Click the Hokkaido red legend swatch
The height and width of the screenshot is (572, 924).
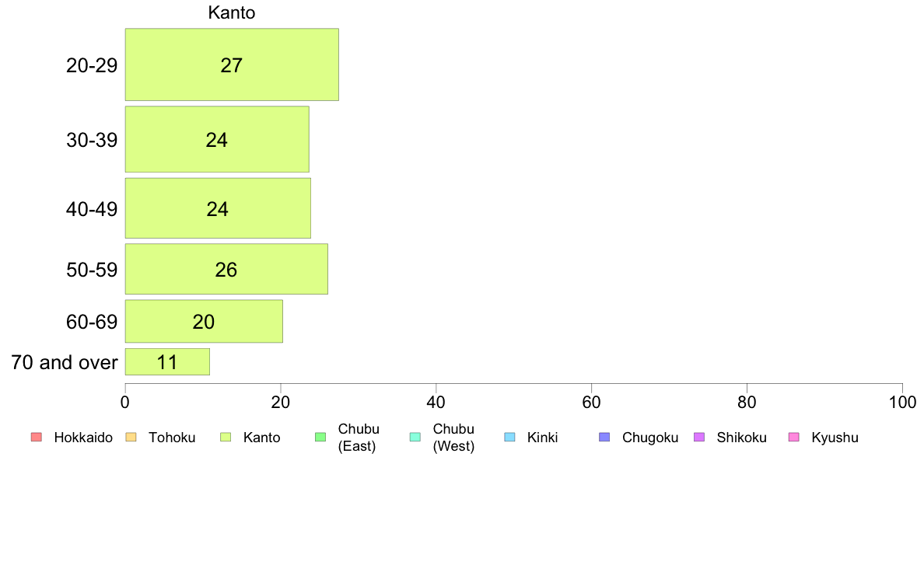pos(37,437)
